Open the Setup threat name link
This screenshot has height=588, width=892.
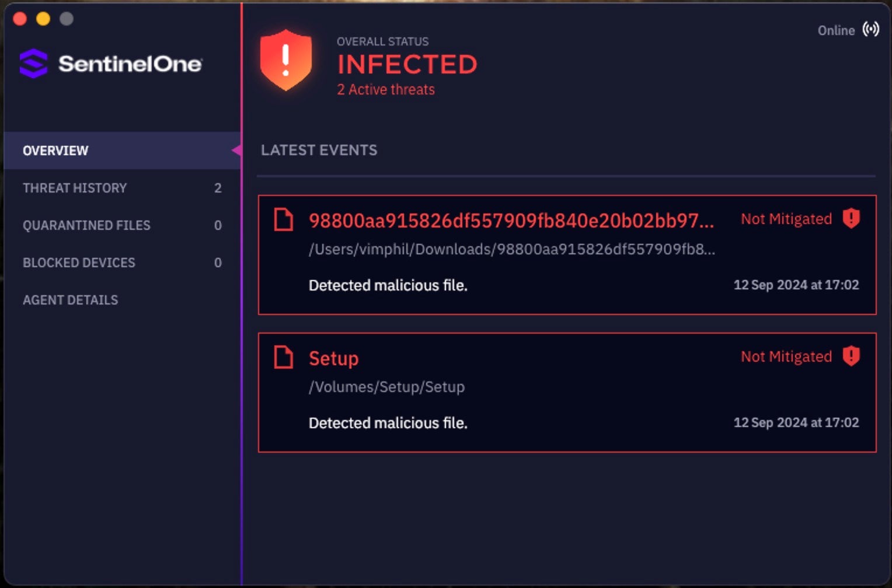[333, 358]
